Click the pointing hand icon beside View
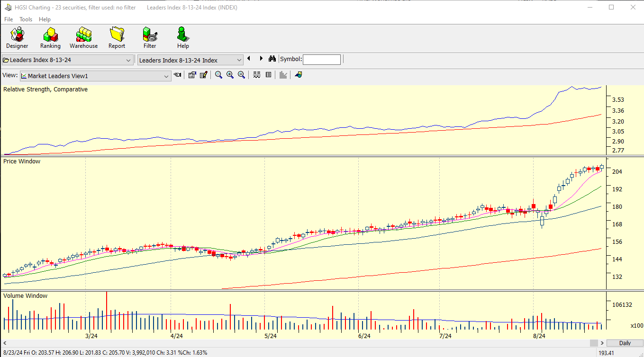The width and height of the screenshot is (644, 357). (177, 75)
